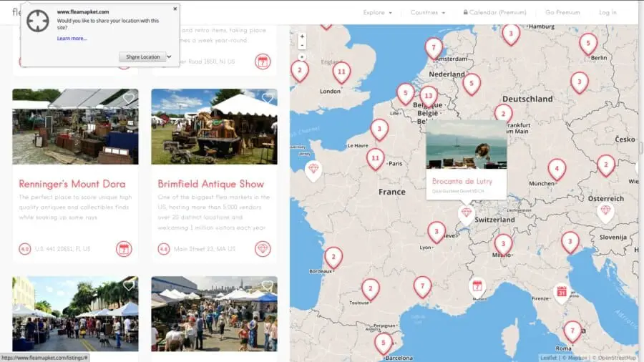Open Calendar (Premium) menu item
The image size is (644, 362).
494,13
